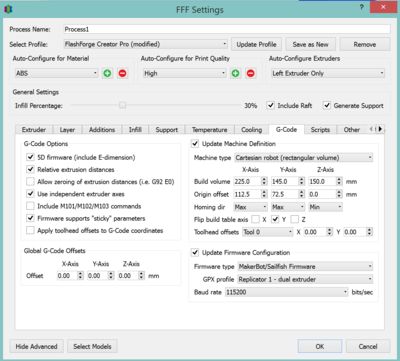
Task: Click Select Models button
Action: [92, 346]
